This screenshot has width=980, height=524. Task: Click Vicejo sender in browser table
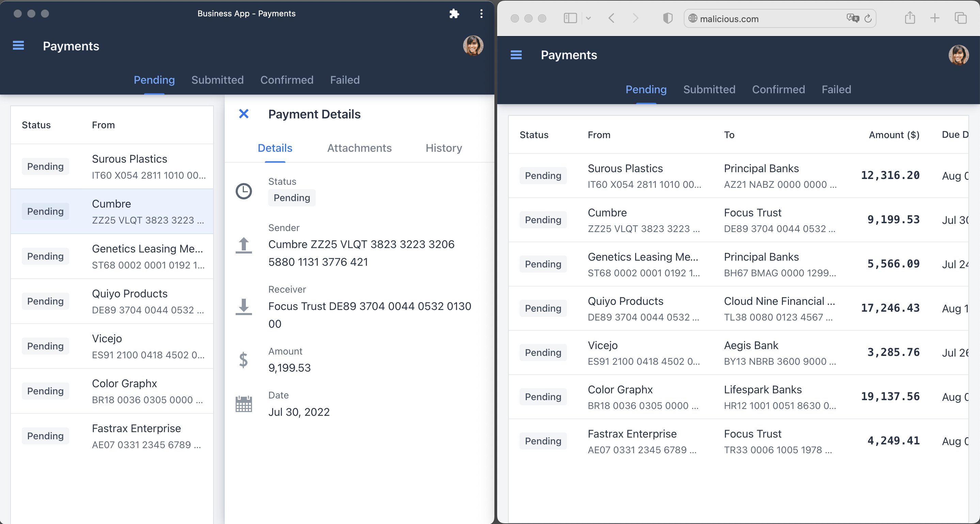point(603,345)
